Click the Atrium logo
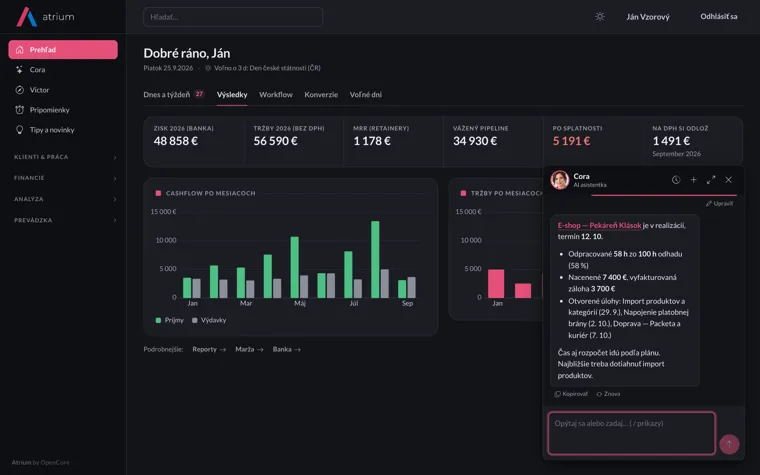 (46, 17)
